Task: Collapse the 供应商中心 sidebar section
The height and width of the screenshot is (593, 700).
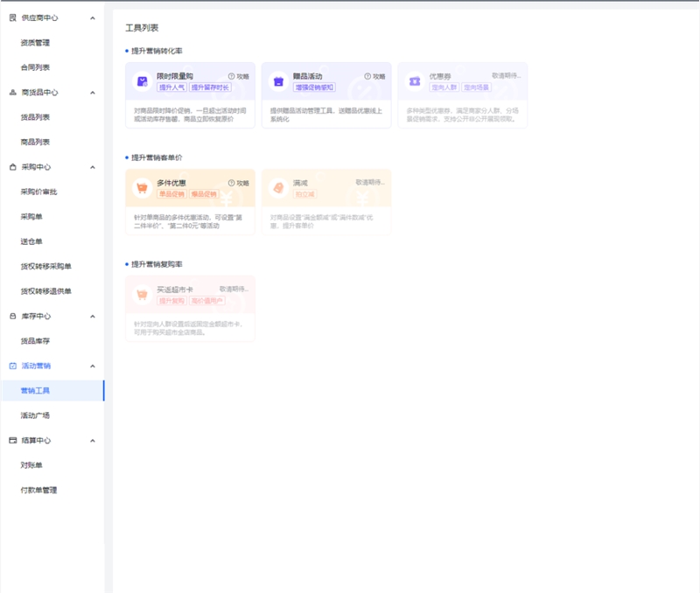Action: (93, 17)
